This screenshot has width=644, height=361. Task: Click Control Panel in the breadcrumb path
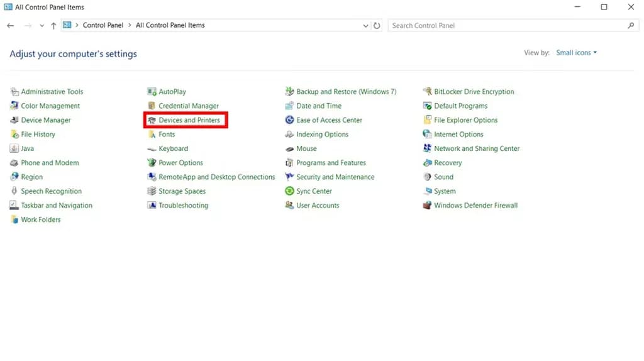point(103,26)
